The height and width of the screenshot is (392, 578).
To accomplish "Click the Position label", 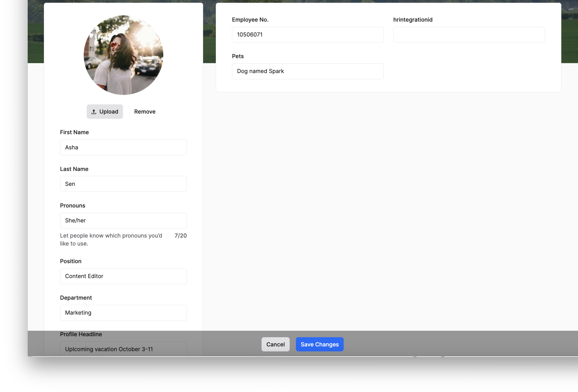I will pos(71,261).
